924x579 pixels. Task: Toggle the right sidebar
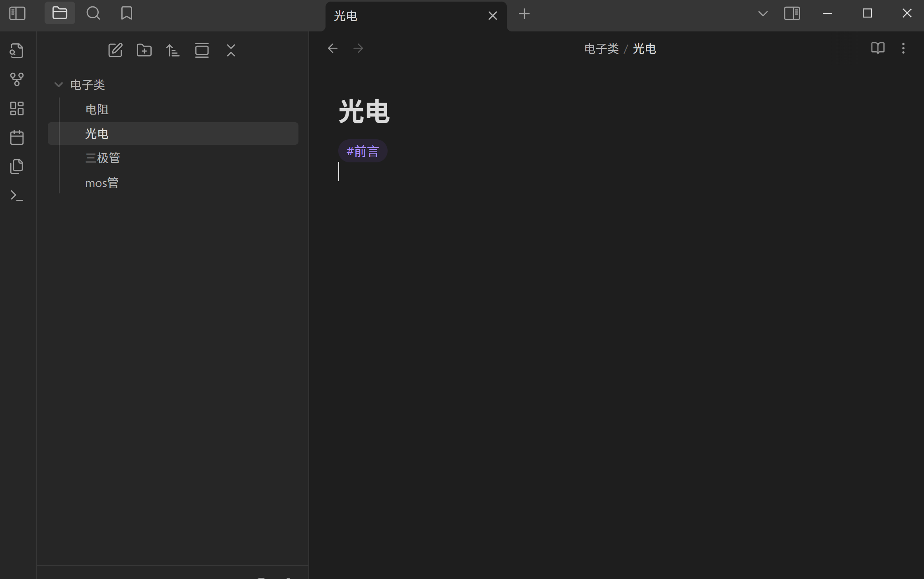(x=792, y=14)
